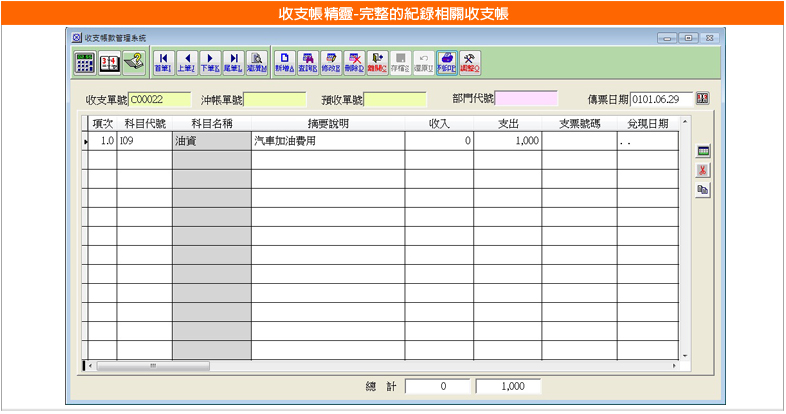The image size is (786, 414).
Task: Jump to last record with 尾筆 icon
Action: [233, 62]
